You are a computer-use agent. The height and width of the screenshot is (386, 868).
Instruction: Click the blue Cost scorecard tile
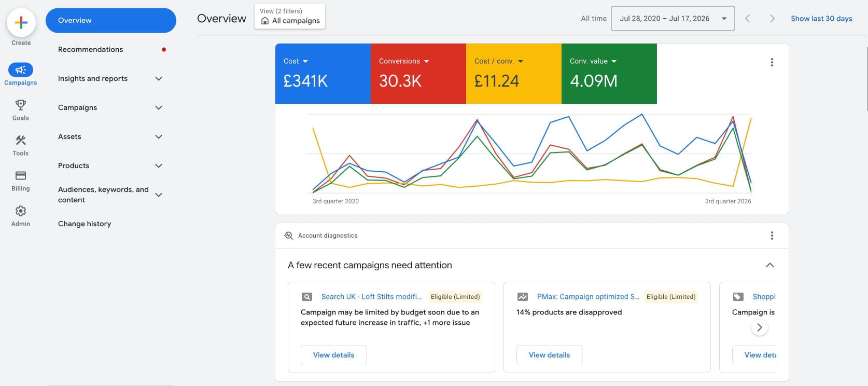323,74
